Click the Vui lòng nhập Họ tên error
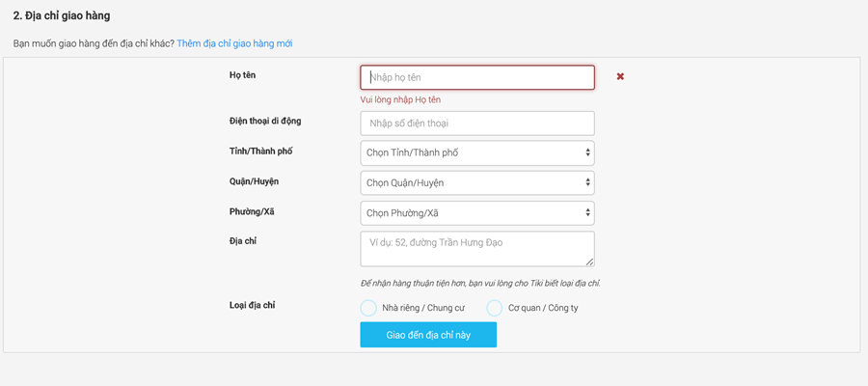The width and height of the screenshot is (868, 386). [x=400, y=99]
